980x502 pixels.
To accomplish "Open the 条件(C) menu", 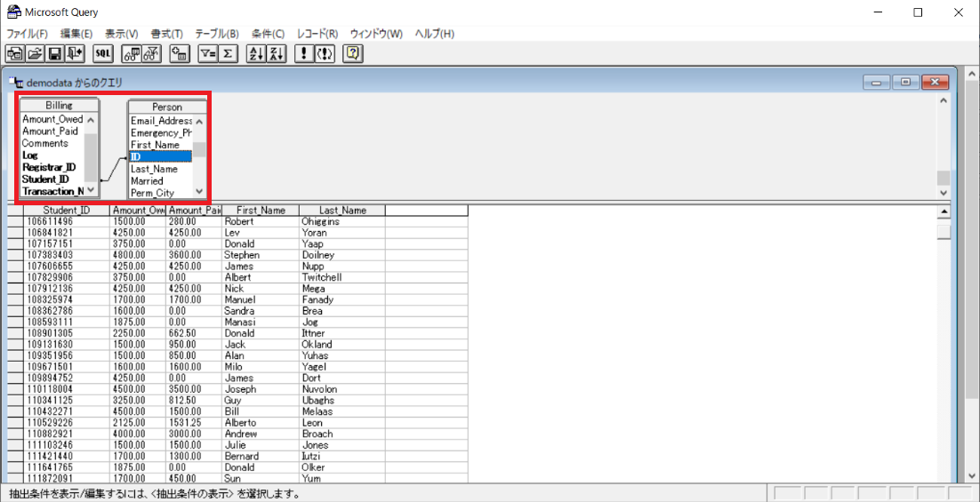I will click(268, 34).
